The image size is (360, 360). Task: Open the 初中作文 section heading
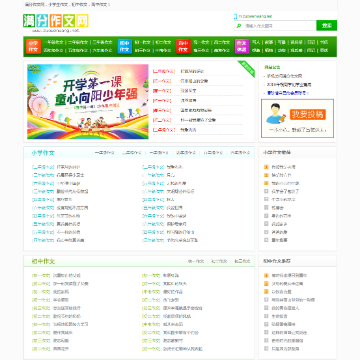pyautogui.click(x=43, y=262)
